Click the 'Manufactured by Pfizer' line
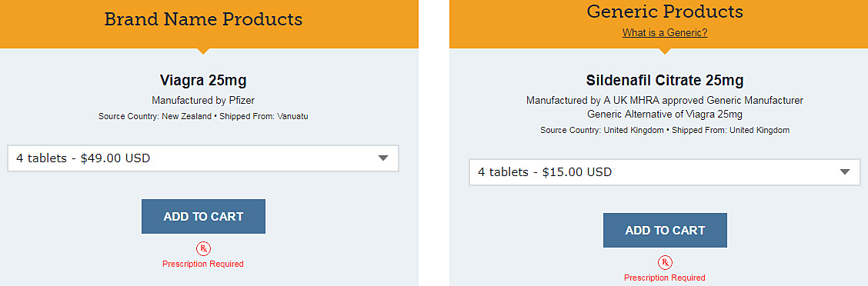Image resolution: width=868 pixels, height=286 pixels. (203, 101)
